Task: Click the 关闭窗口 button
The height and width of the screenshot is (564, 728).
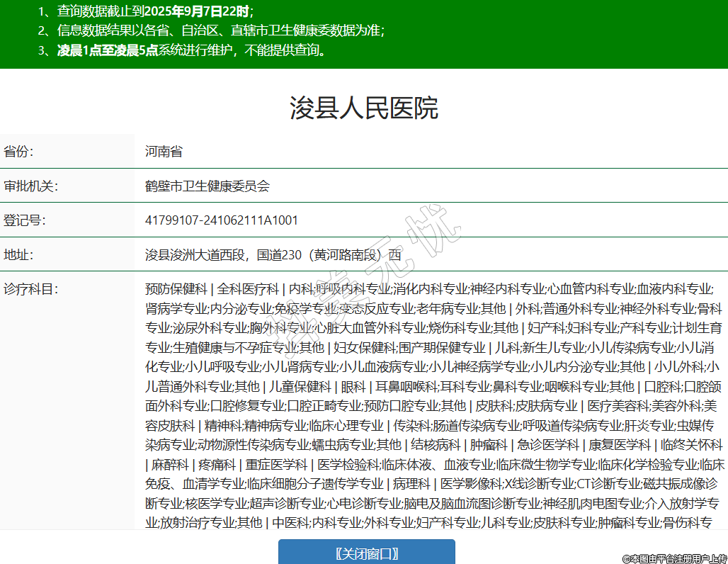Action: click(366, 553)
